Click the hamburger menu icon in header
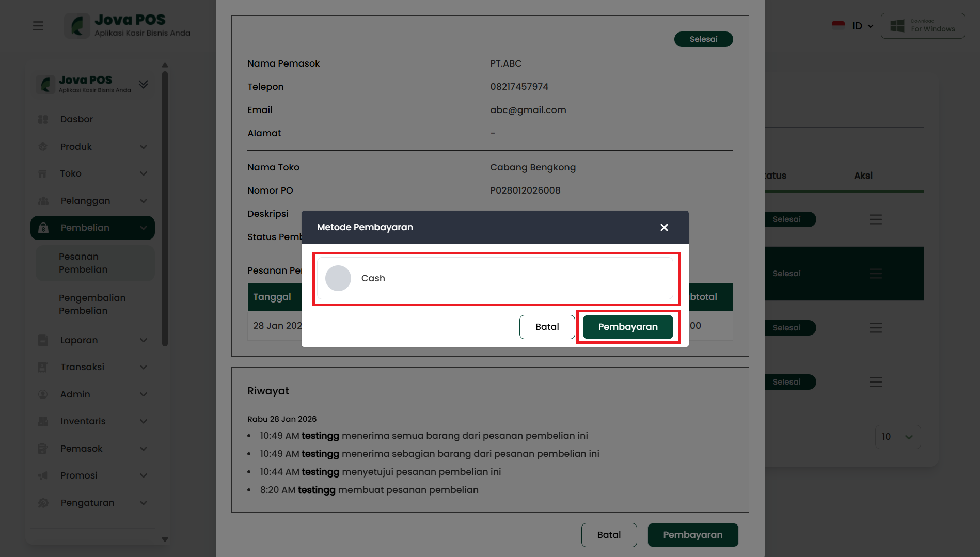 coord(38,26)
